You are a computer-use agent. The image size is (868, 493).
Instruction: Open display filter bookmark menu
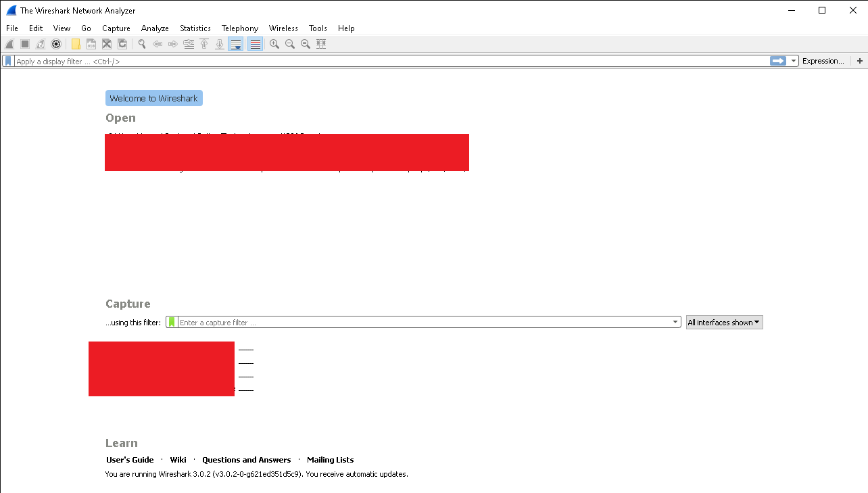click(x=8, y=61)
